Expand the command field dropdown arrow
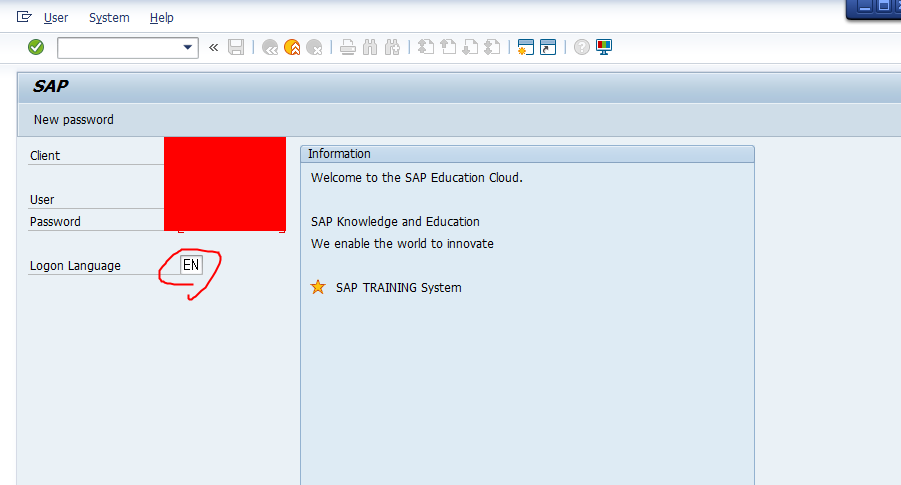The width and height of the screenshot is (901, 485). tap(187, 47)
